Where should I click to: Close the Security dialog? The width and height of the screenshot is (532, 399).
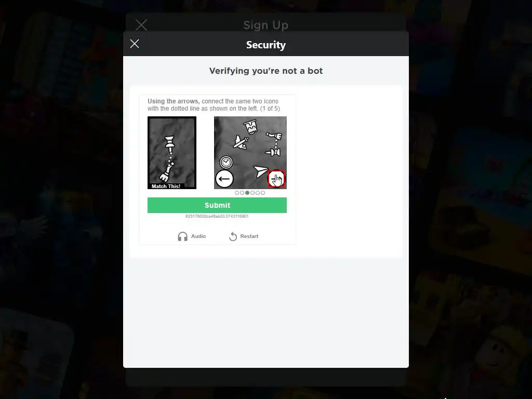[x=135, y=44]
